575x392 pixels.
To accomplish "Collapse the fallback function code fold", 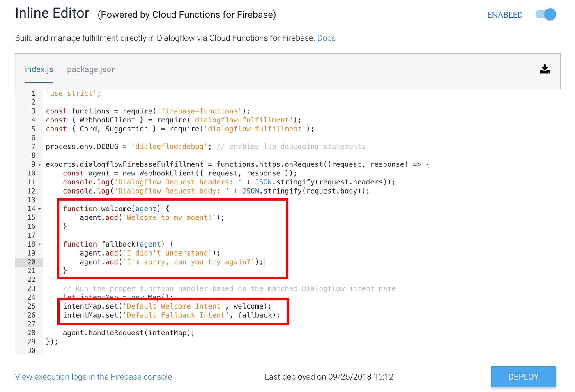I will pos(39,244).
